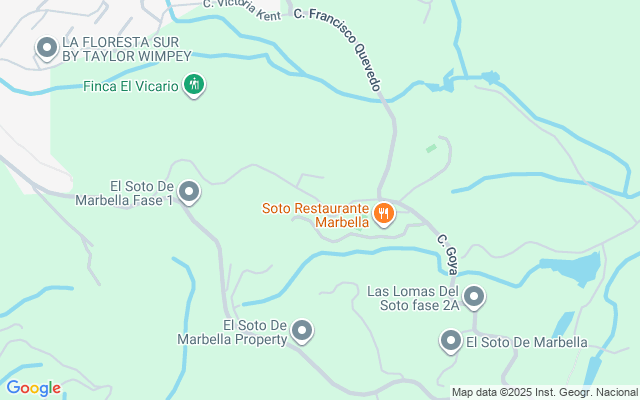The height and width of the screenshot is (400, 640).
Task: Click the Soto Restaurante Marbella restaurant icon
Action: (384, 214)
